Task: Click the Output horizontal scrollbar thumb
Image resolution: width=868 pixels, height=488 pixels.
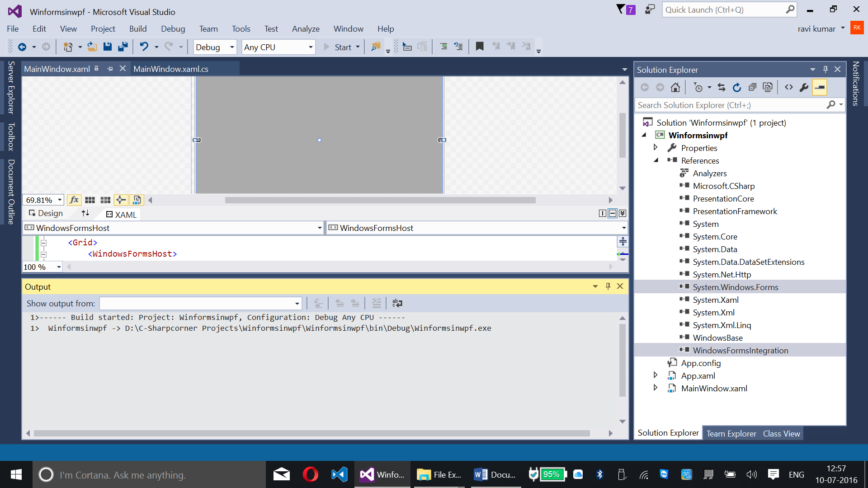Action: pos(312,433)
